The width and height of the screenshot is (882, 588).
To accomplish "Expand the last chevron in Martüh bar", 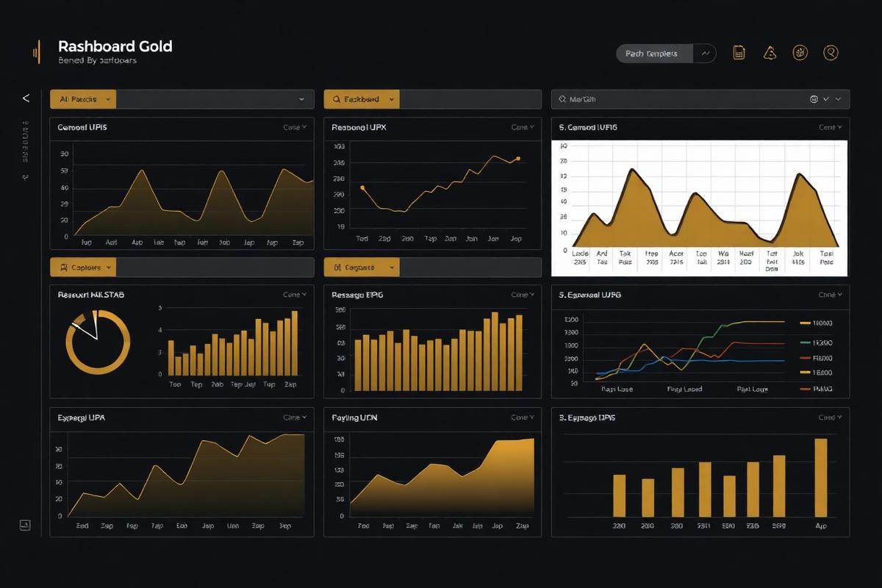I will point(839,98).
